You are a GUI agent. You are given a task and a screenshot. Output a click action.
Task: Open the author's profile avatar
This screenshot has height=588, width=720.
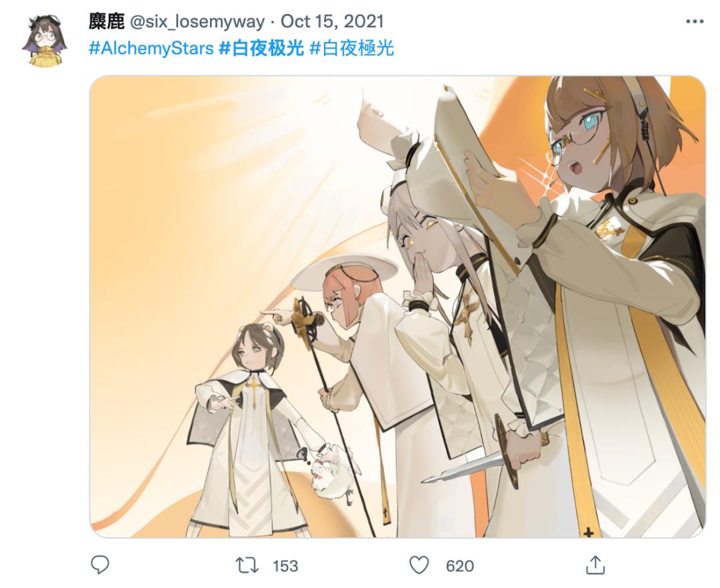coord(44,41)
